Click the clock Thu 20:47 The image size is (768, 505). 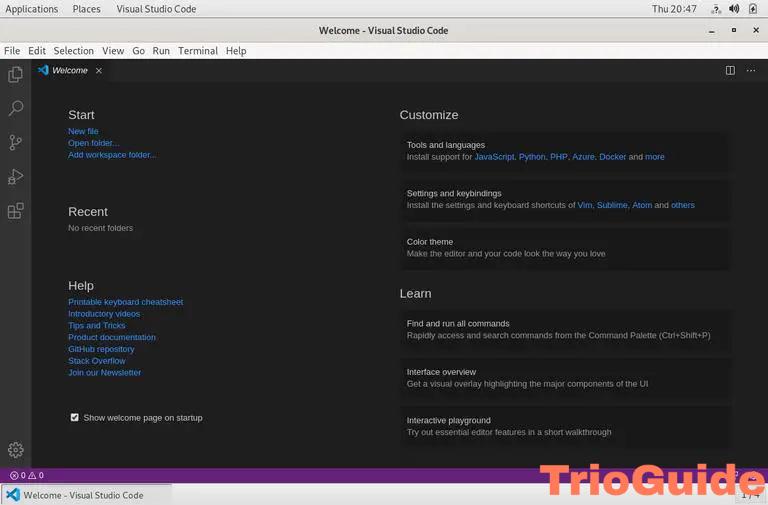[x=674, y=9]
